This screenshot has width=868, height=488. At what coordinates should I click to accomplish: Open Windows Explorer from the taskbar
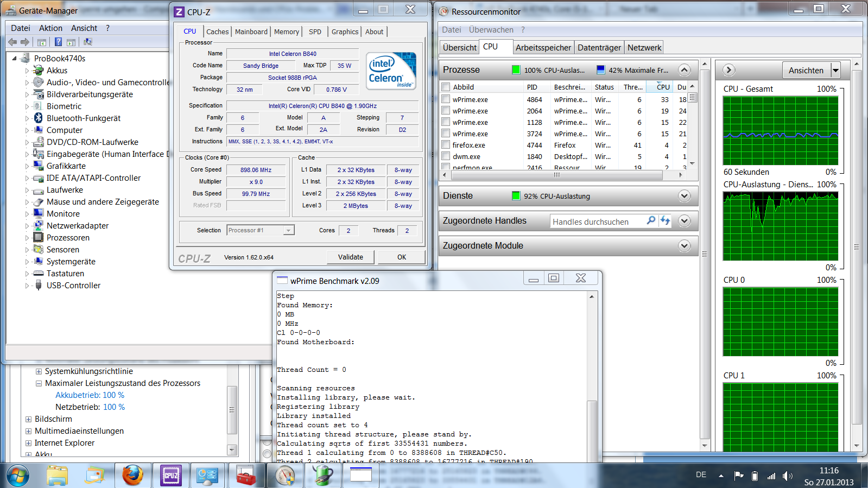[x=57, y=476]
